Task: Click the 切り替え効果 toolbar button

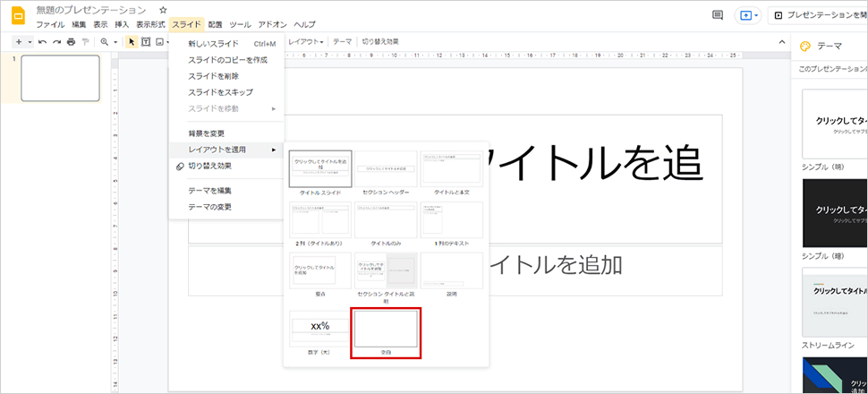Action: 381,41
